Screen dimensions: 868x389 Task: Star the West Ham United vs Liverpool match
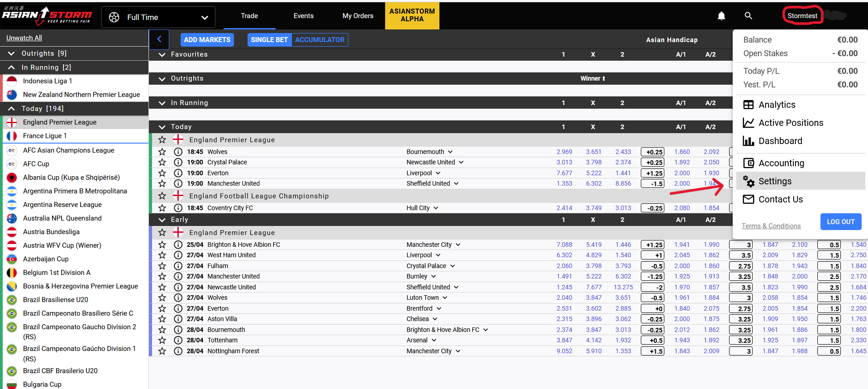(x=162, y=255)
